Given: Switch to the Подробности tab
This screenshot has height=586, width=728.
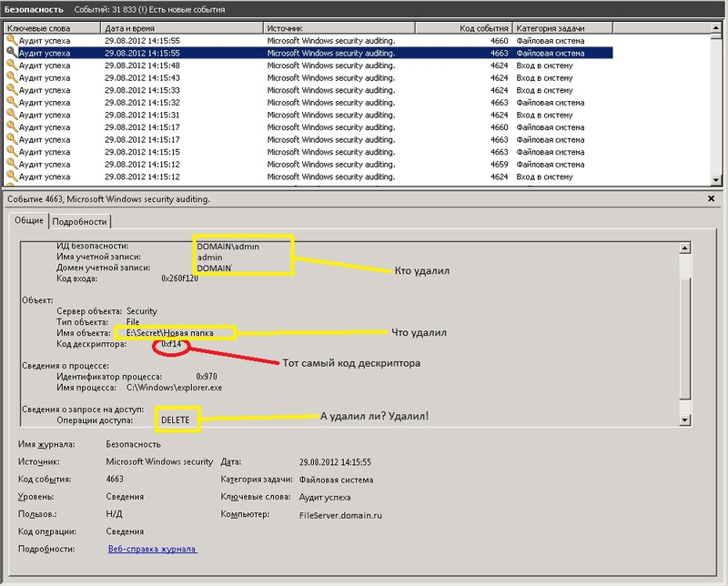Looking at the screenshot, I should [x=80, y=221].
